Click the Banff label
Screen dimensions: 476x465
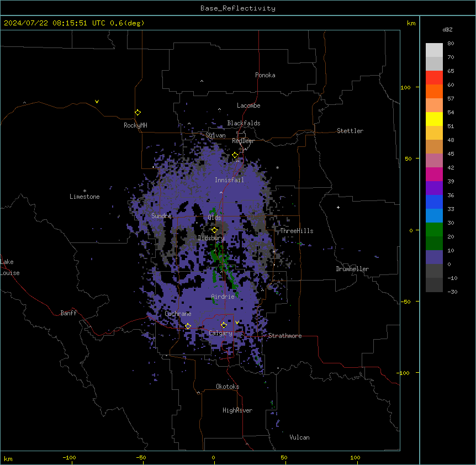pos(68,313)
